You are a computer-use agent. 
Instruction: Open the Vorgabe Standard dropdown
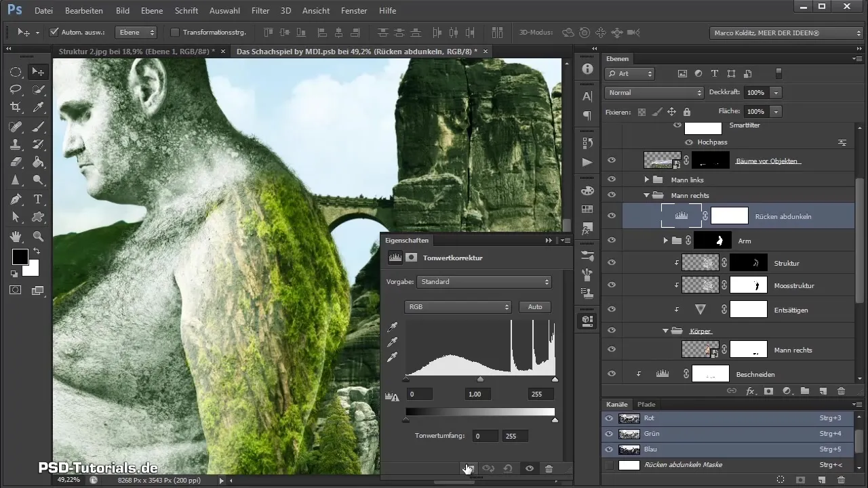click(484, 281)
